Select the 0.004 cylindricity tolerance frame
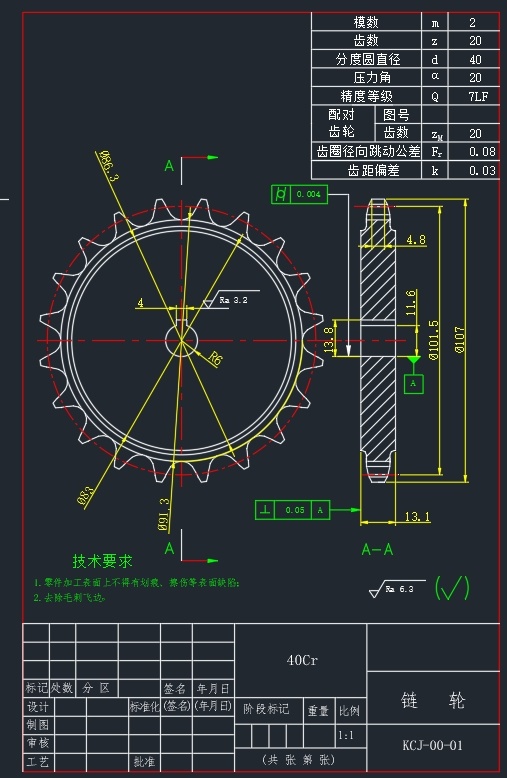 click(x=300, y=194)
